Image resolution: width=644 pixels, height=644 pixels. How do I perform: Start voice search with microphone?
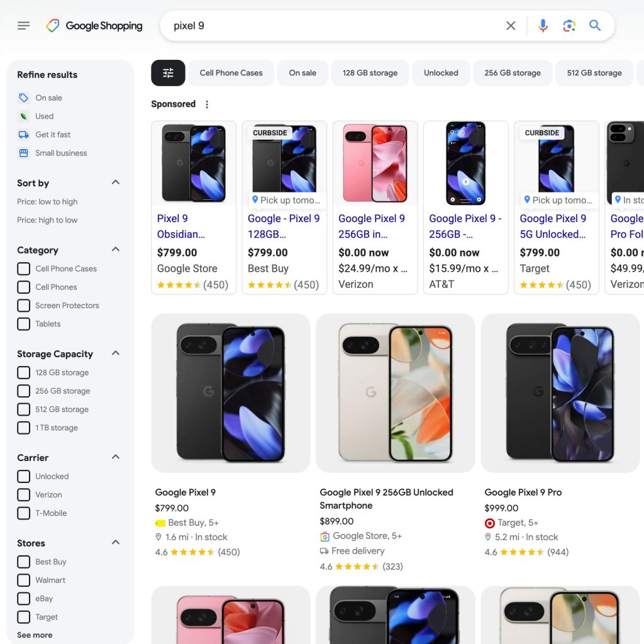pyautogui.click(x=543, y=26)
